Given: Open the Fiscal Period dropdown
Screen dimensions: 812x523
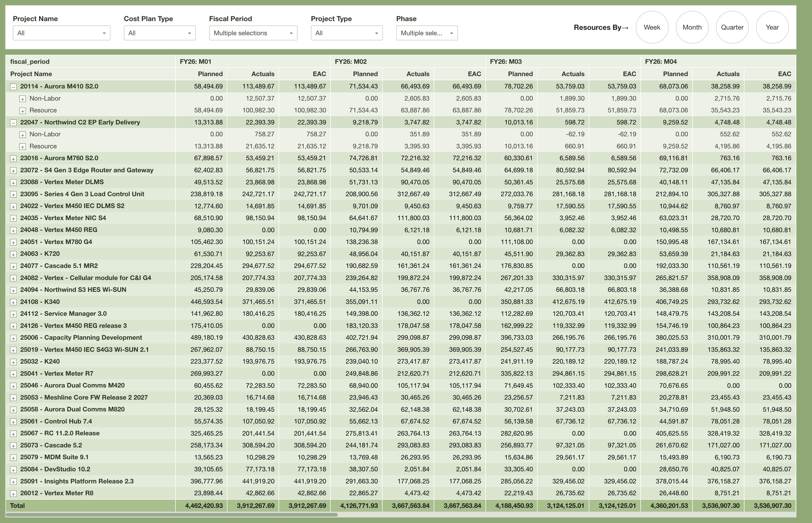Looking at the screenshot, I should [253, 33].
